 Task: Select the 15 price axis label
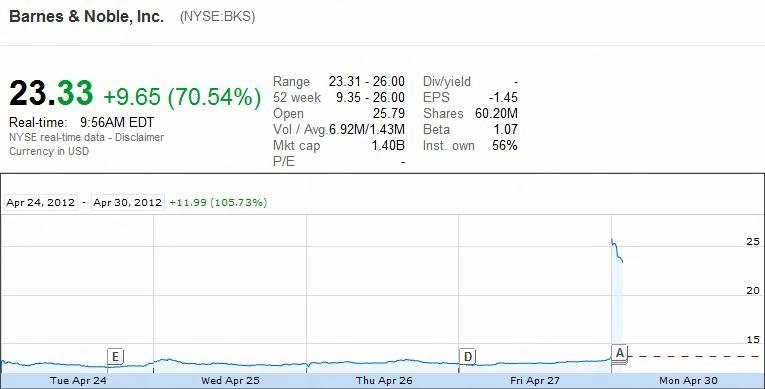point(753,339)
